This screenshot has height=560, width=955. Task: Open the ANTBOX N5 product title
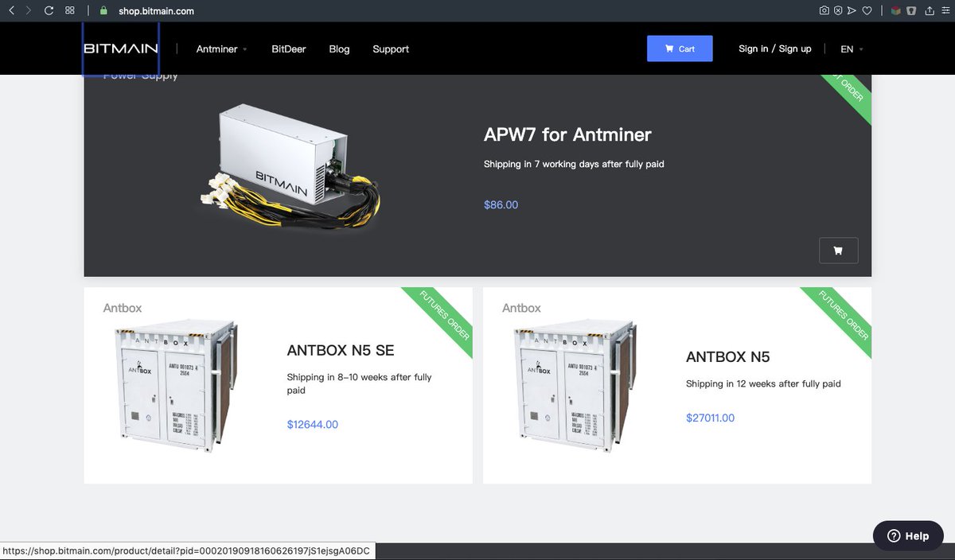[728, 357]
